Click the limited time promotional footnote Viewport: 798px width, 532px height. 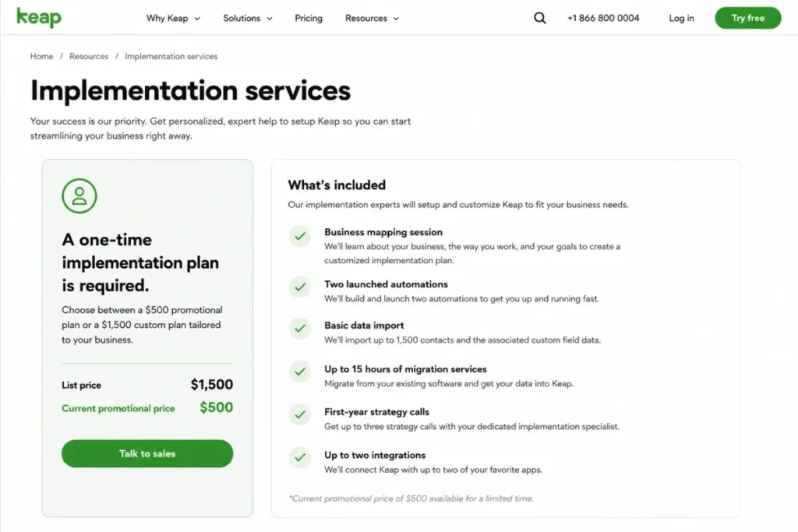click(x=411, y=499)
